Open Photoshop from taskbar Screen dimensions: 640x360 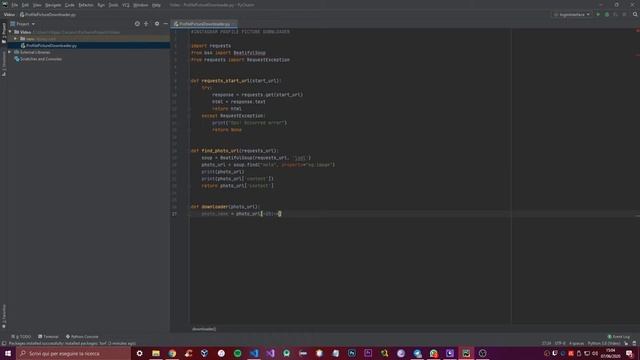352,353
